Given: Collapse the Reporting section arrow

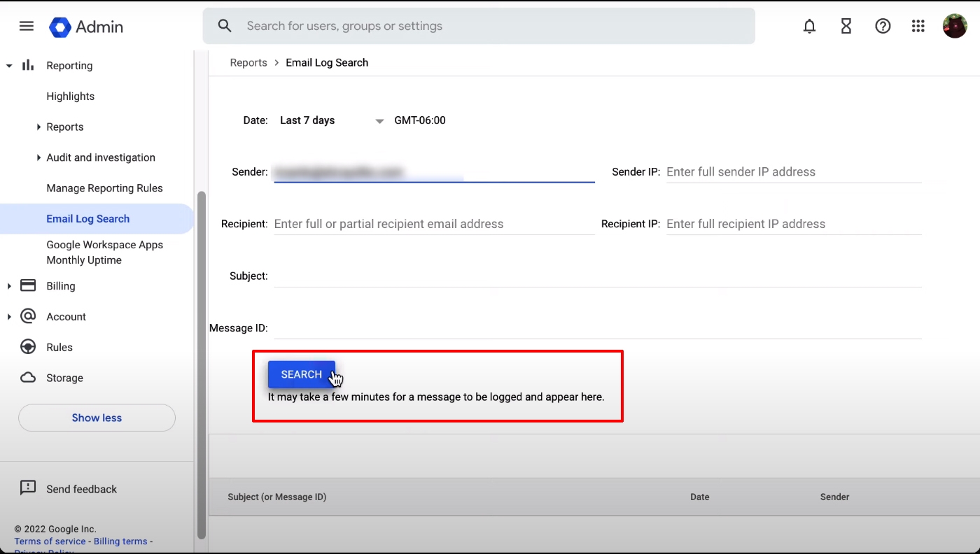Looking at the screenshot, I should coord(9,66).
